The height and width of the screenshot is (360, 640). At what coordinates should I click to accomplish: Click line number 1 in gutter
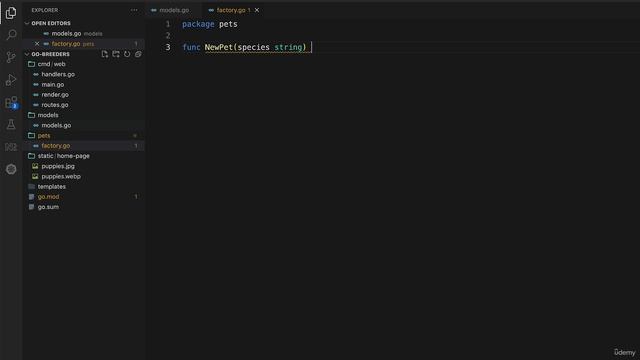167,24
